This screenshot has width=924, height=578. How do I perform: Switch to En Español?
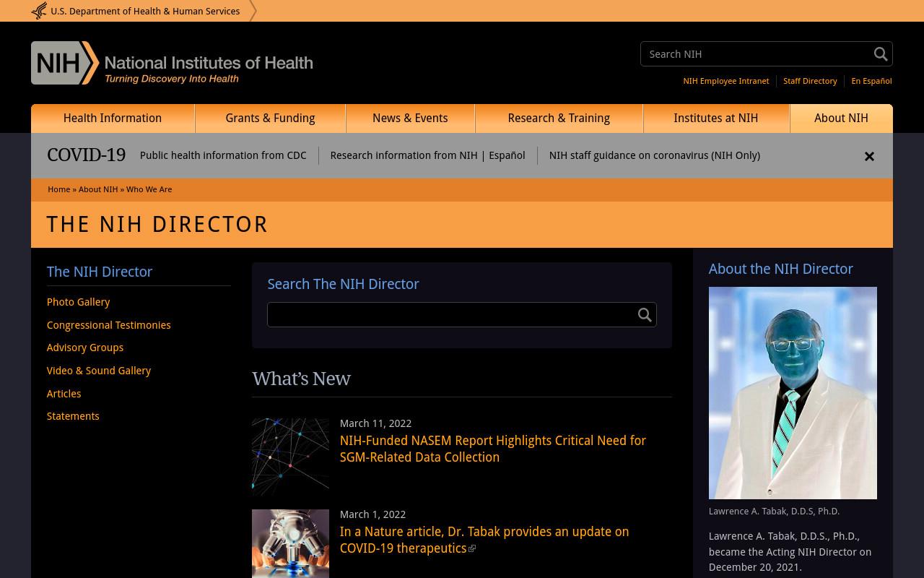[871, 81]
